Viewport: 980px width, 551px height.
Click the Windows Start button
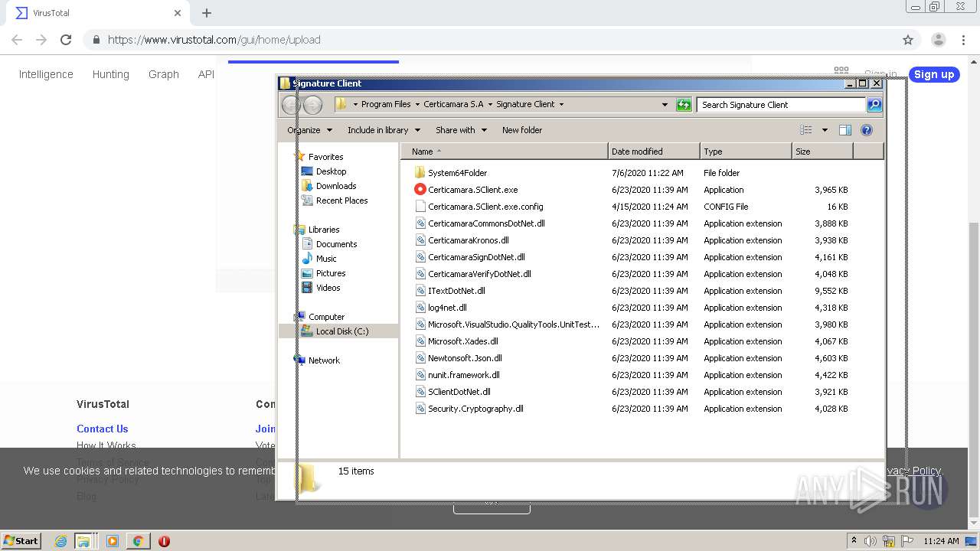tap(21, 541)
